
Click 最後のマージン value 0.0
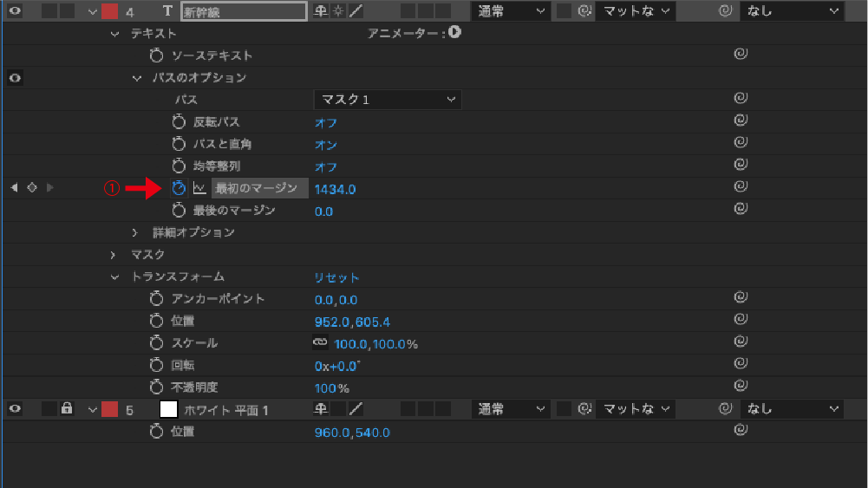(x=323, y=211)
